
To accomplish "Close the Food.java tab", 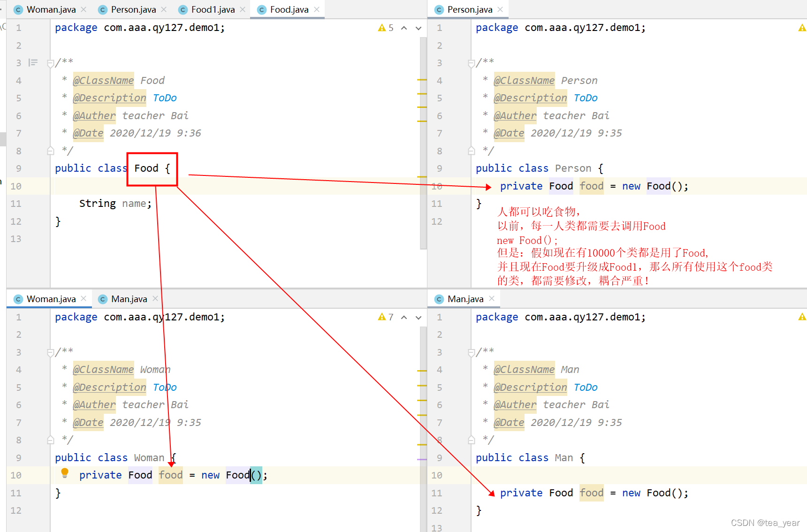I will pos(317,9).
